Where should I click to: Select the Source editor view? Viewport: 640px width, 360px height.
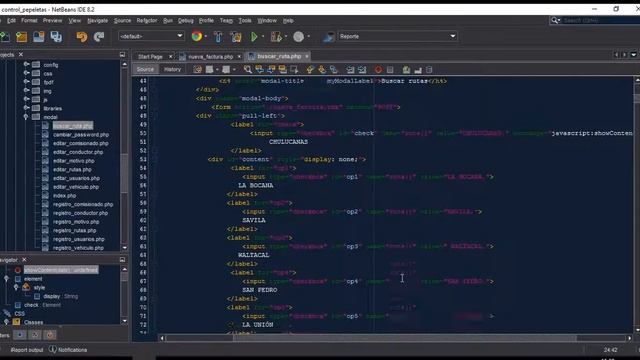point(145,69)
